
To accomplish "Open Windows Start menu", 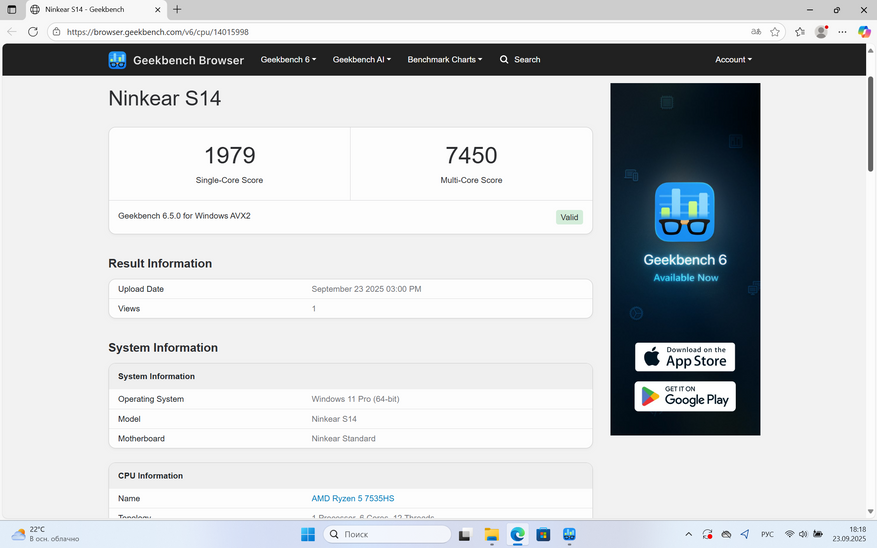I will pos(308,535).
